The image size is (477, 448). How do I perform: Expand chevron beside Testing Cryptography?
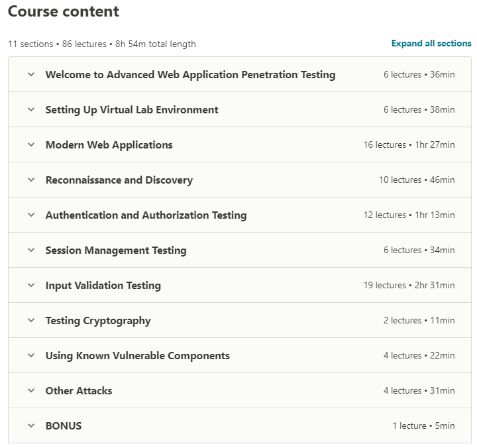[x=31, y=321]
